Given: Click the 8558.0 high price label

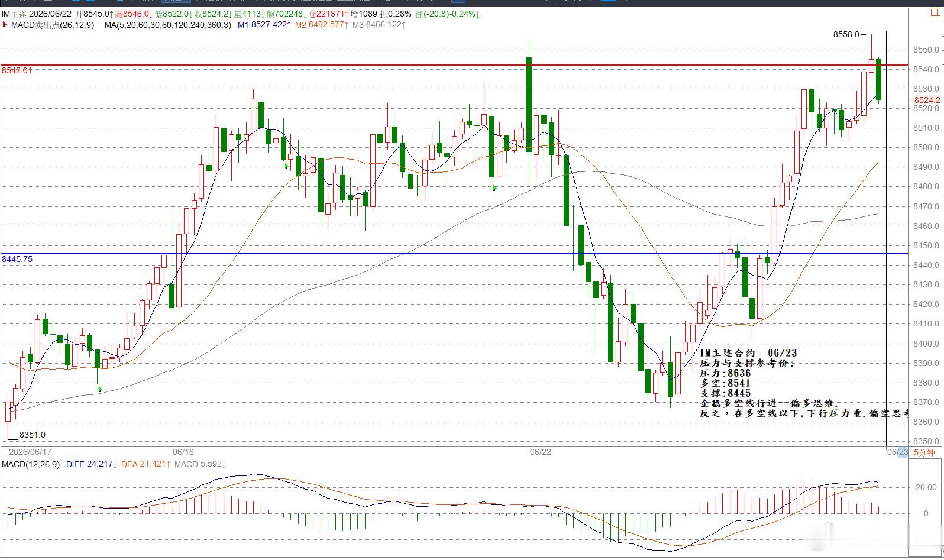Looking at the screenshot, I should pos(846,34).
